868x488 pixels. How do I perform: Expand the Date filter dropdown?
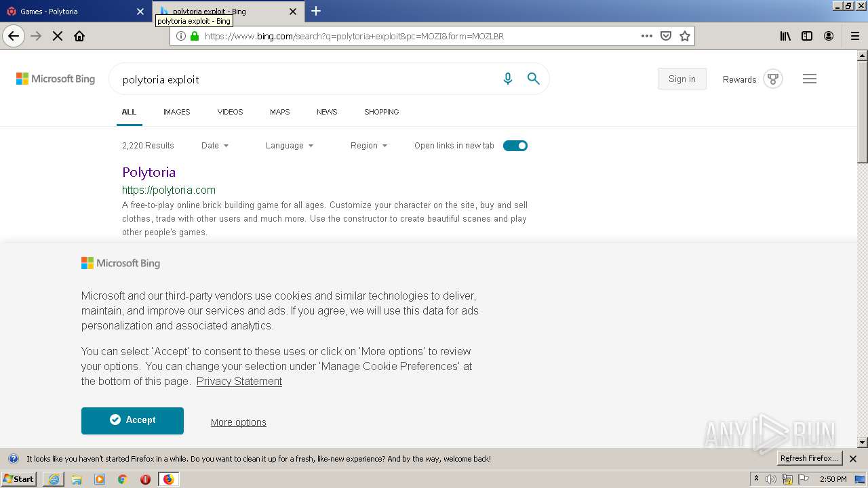click(215, 146)
